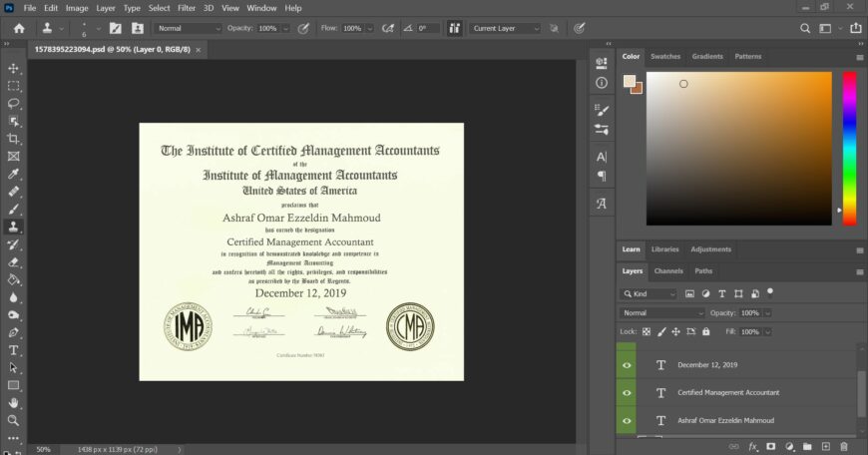
Task: Create a new group folder icon
Action: point(807,446)
